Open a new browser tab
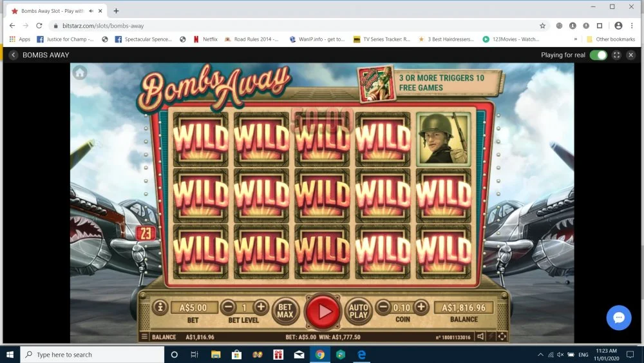This screenshot has width=644, height=363. (x=116, y=11)
